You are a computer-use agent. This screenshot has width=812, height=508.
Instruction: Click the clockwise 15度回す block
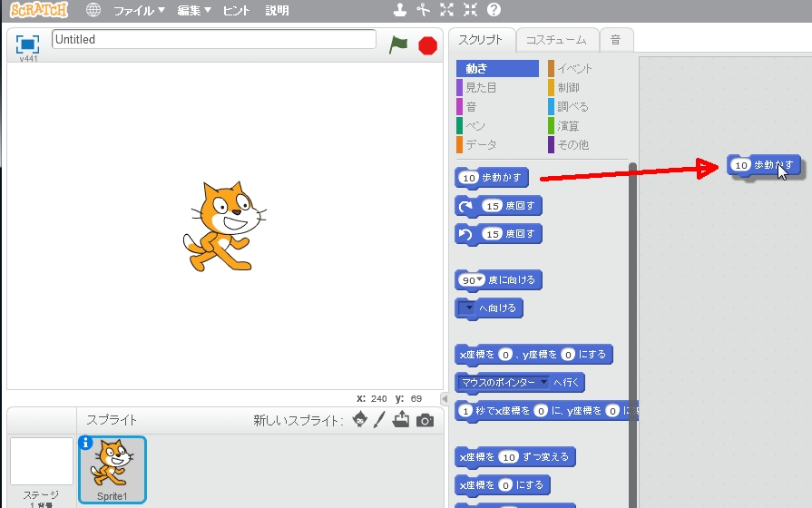click(498, 206)
